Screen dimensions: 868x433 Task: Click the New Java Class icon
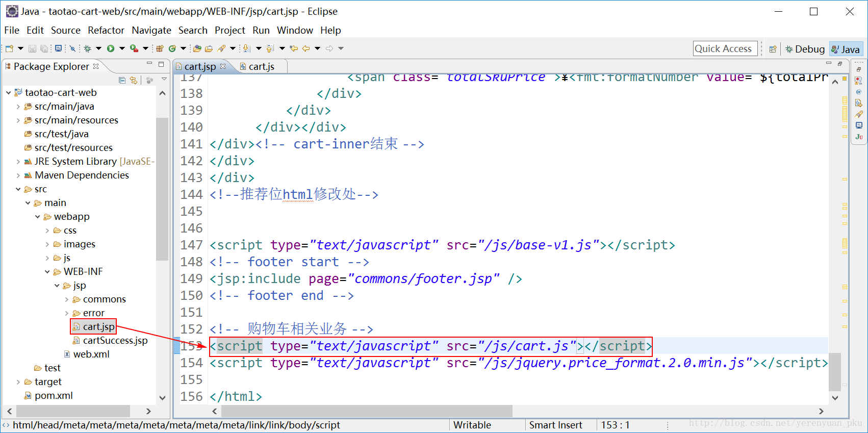click(172, 48)
